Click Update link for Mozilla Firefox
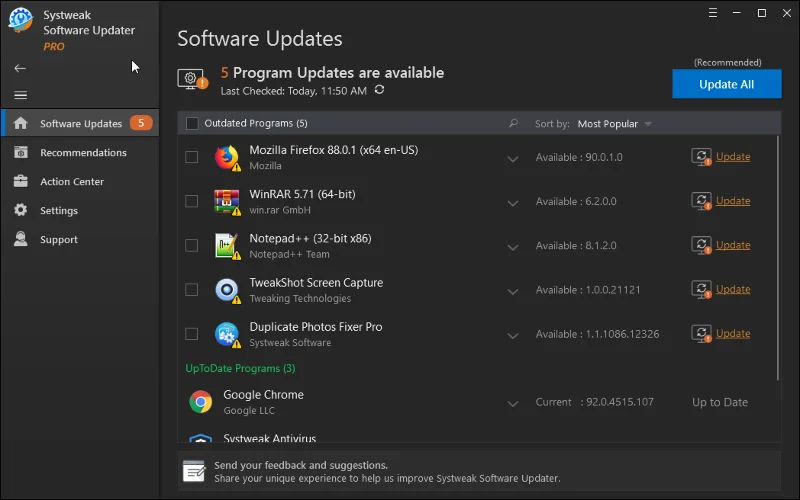Image resolution: width=800 pixels, height=500 pixels. [733, 157]
